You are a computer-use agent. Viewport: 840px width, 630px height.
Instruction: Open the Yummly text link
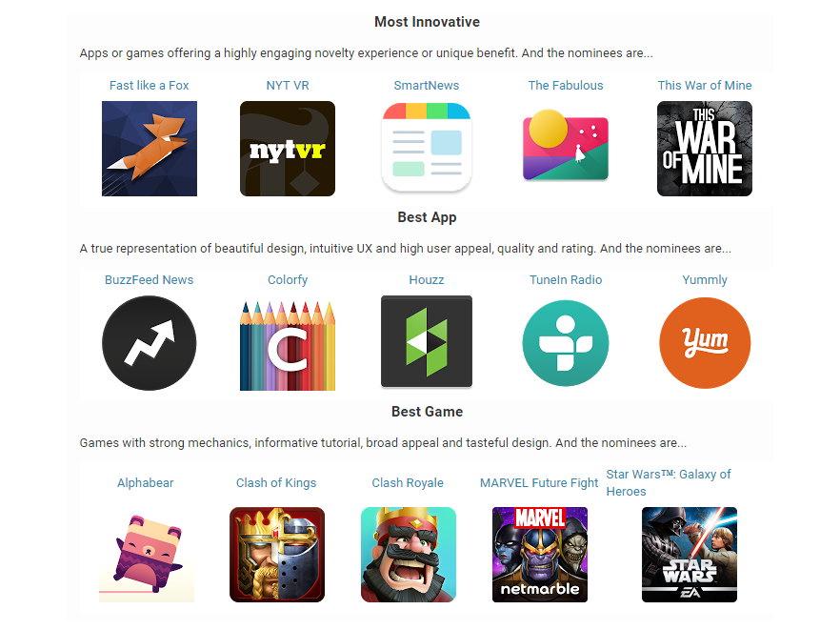click(705, 280)
